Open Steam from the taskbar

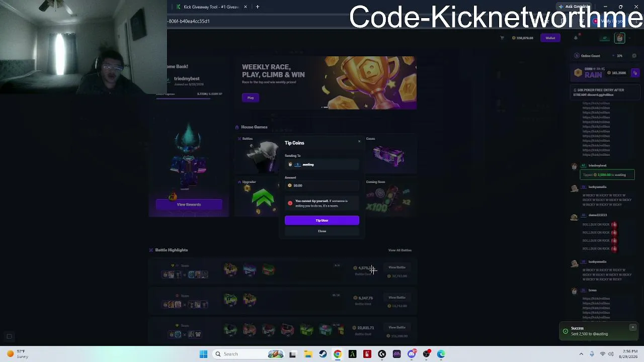pos(323,354)
